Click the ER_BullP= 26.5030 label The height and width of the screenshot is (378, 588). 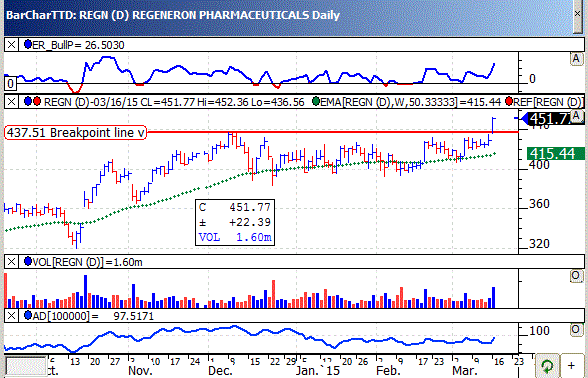click(x=78, y=45)
